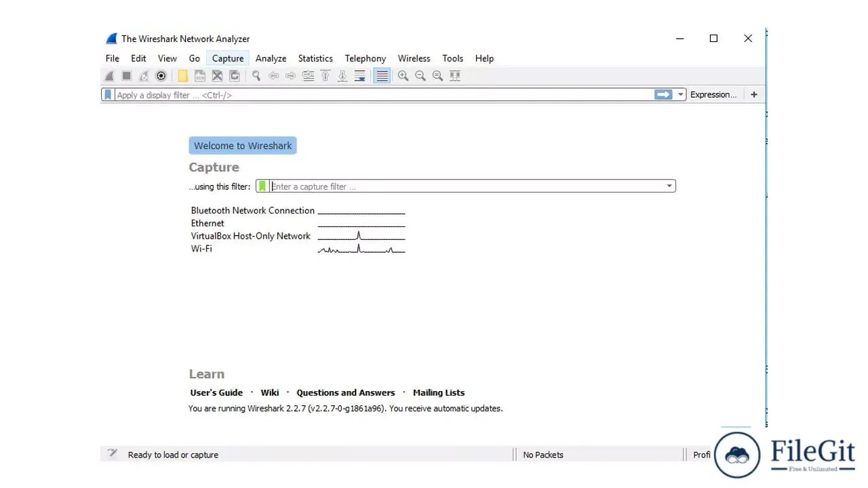Viewport: 868px width, 488px height.
Task: Open the Go menu
Action: click(x=195, y=58)
